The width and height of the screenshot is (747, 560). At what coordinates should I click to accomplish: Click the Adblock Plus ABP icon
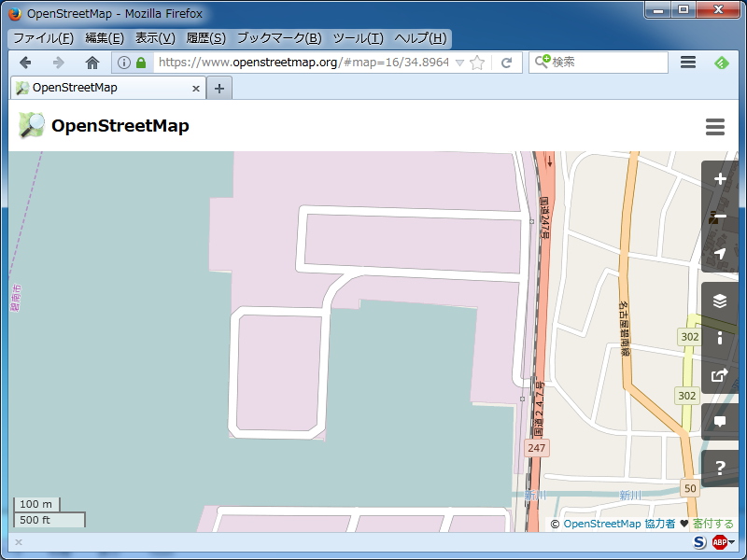click(x=719, y=542)
